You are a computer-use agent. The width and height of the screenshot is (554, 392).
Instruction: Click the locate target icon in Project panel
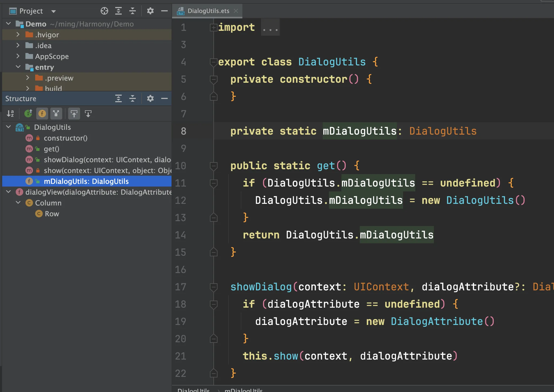pos(104,11)
